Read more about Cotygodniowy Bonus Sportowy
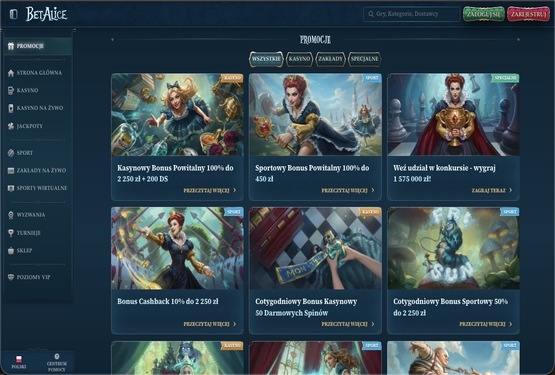 pos(486,324)
